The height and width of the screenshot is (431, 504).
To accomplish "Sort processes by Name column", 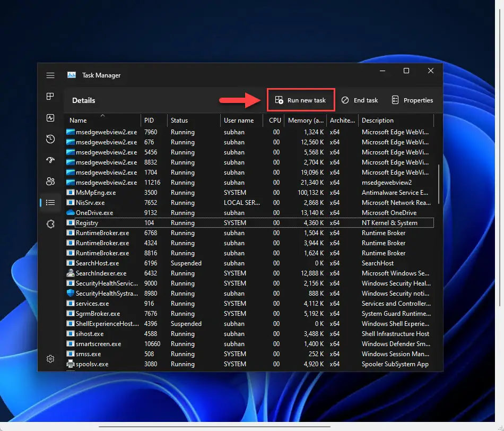I will (78, 120).
